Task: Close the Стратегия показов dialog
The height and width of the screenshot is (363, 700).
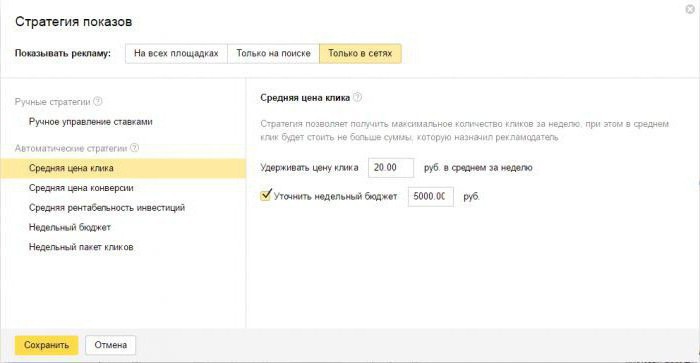Action: (690, 9)
